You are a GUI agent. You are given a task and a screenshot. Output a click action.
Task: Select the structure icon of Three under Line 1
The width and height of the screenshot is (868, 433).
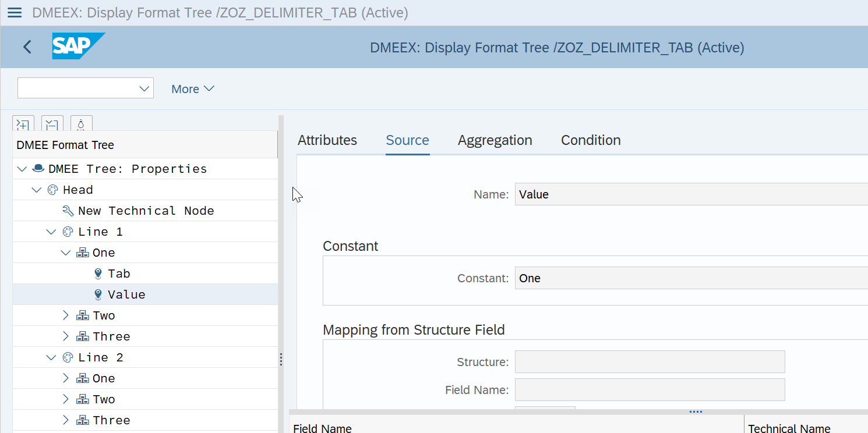(x=82, y=336)
